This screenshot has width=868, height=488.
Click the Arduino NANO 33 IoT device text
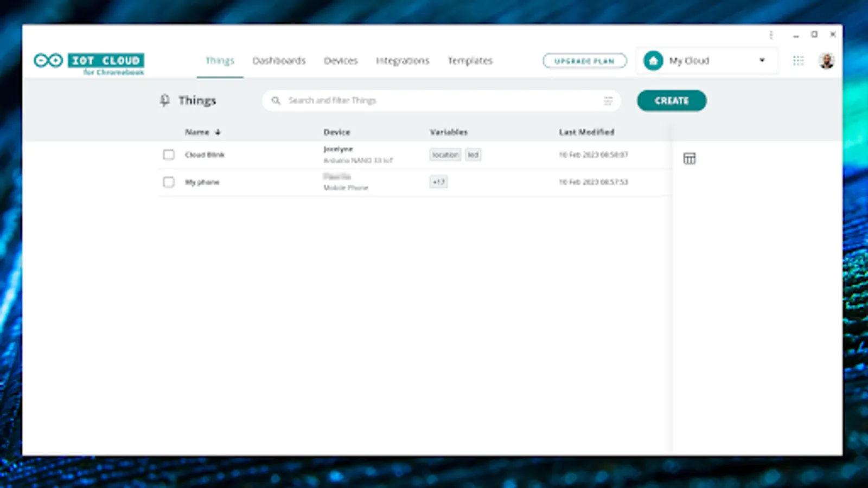click(358, 160)
